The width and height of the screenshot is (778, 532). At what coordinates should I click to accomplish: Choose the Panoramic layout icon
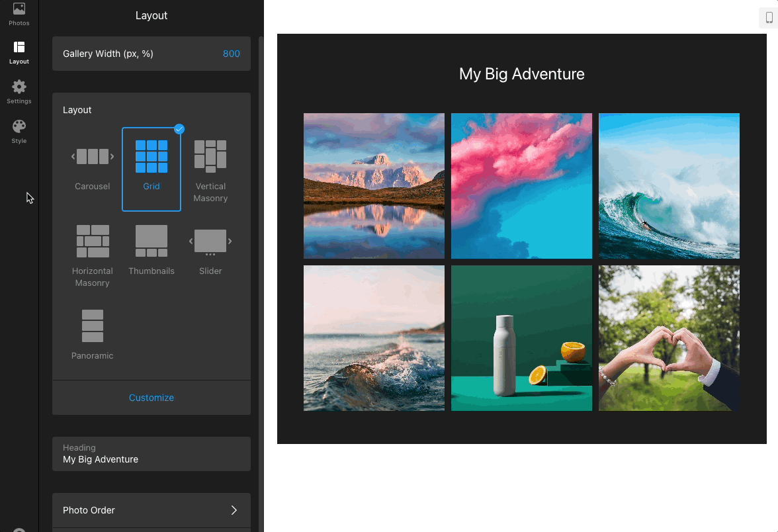93,326
